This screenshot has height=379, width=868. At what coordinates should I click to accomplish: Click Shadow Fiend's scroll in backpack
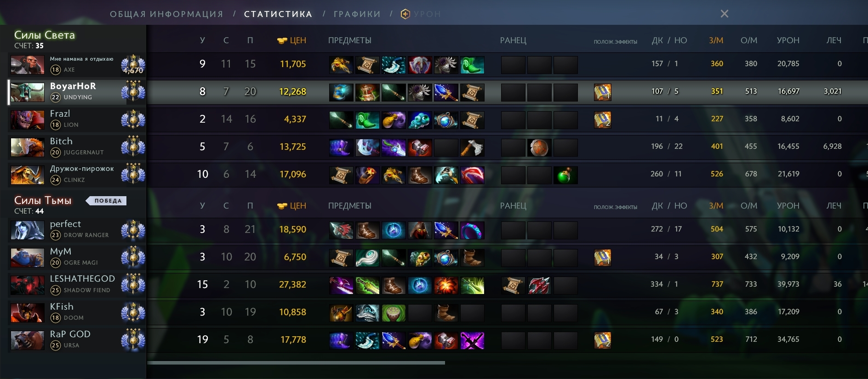(513, 285)
